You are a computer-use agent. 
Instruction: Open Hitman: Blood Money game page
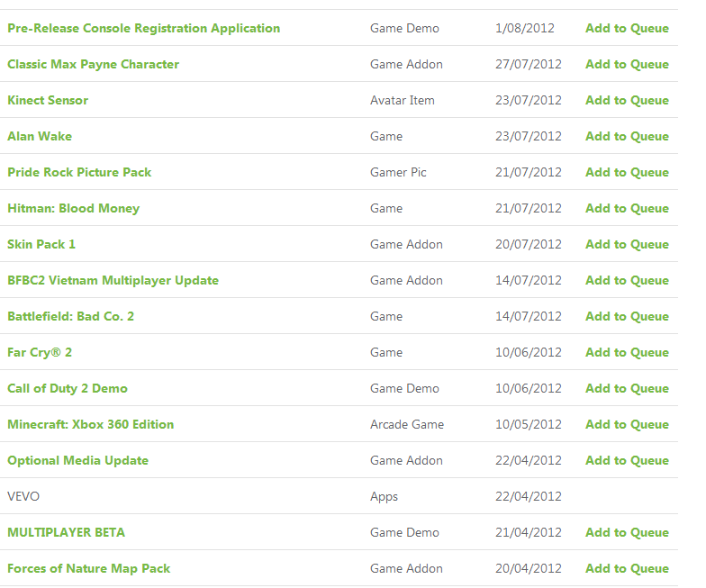(74, 209)
